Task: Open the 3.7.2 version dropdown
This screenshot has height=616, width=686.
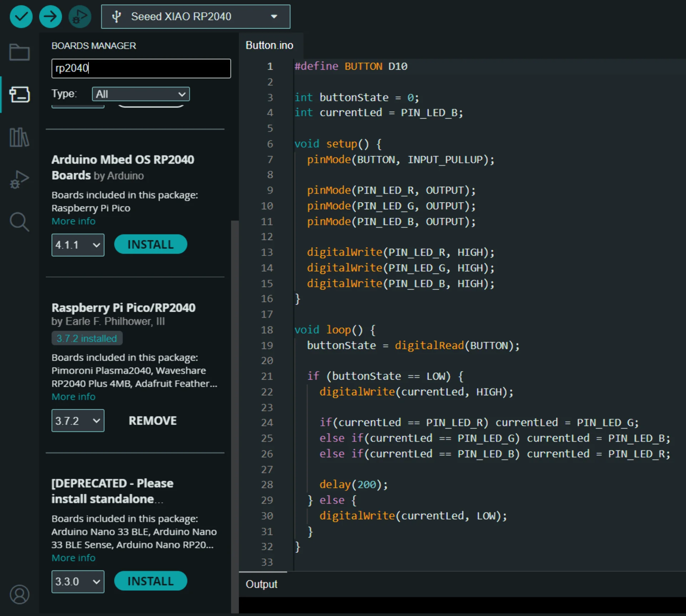Action: (78, 421)
